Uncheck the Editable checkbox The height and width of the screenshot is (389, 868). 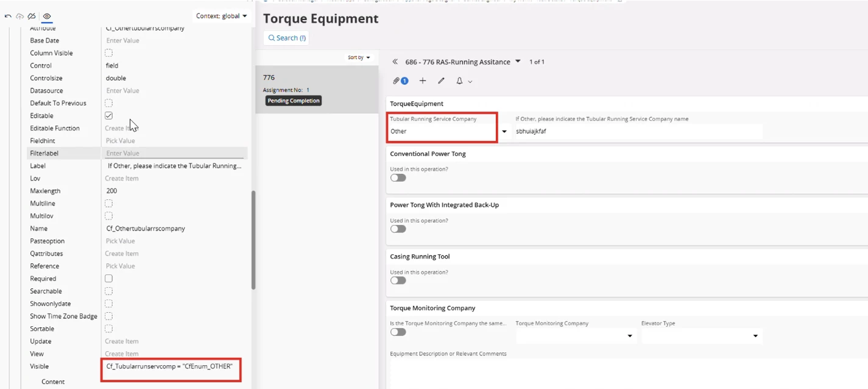click(x=108, y=115)
